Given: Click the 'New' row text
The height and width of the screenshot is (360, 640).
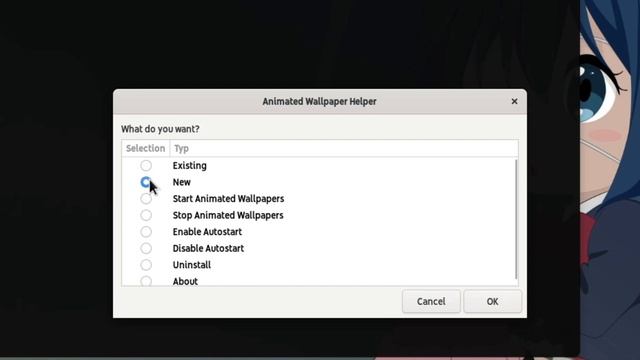Looking at the screenshot, I should point(182,182).
